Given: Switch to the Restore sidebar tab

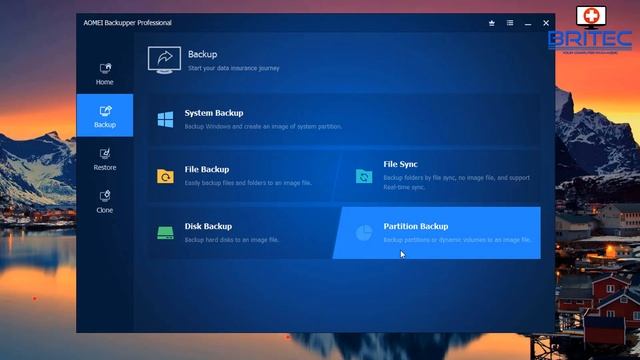Looking at the screenshot, I should [x=104, y=159].
